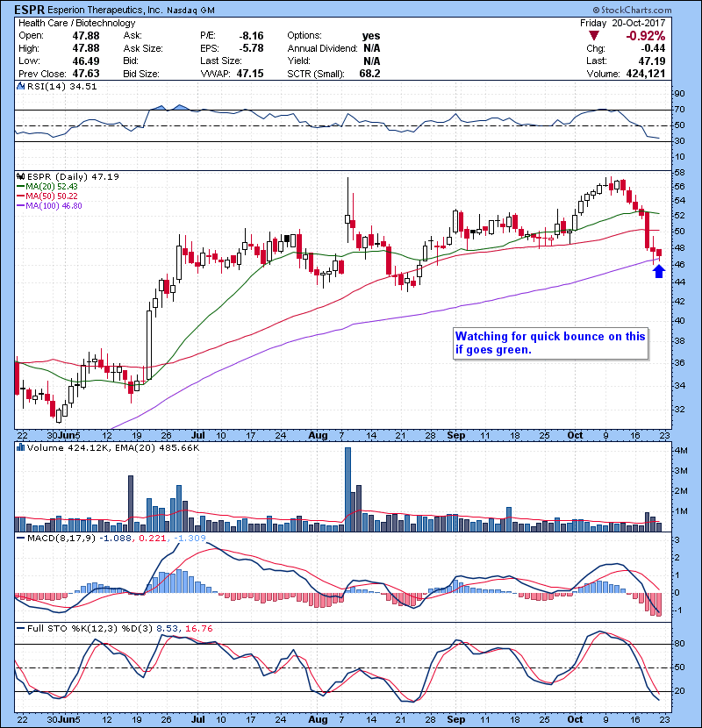Click the candlestick icon beside ESPR (Daily)
The image size is (702, 728).
[x=20, y=176]
